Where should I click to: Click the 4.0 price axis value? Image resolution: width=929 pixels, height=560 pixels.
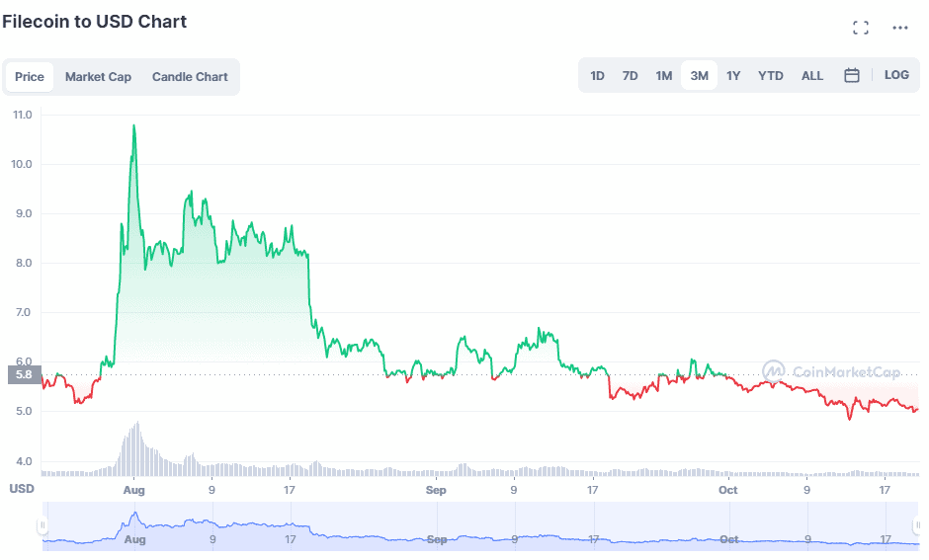point(24,462)
